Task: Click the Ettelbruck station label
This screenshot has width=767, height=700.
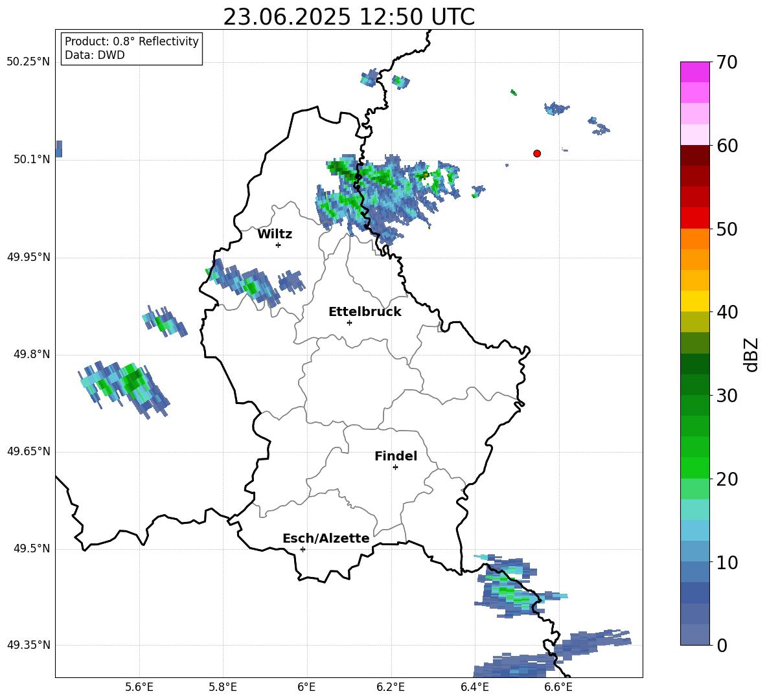Action: (x=365, y=312)
